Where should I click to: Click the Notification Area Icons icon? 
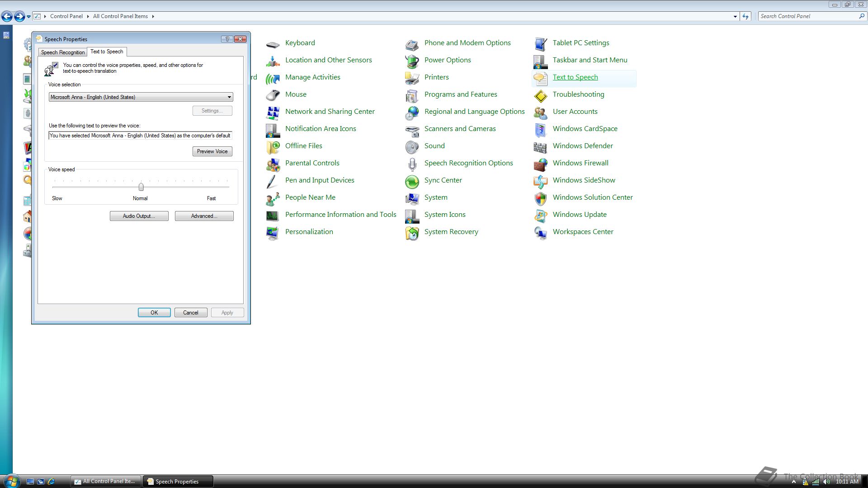(x=273, y=130)
